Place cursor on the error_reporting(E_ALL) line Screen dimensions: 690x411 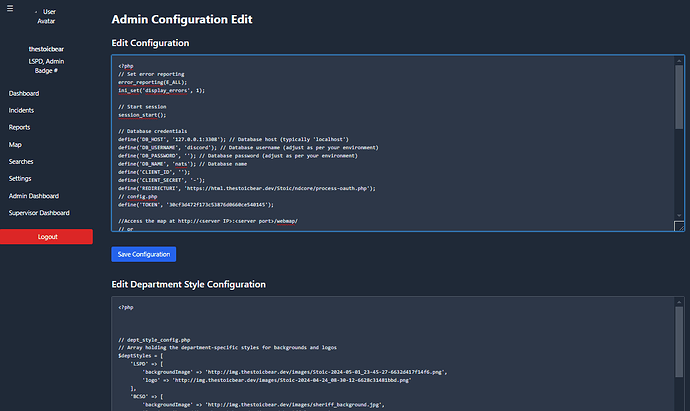158,82
